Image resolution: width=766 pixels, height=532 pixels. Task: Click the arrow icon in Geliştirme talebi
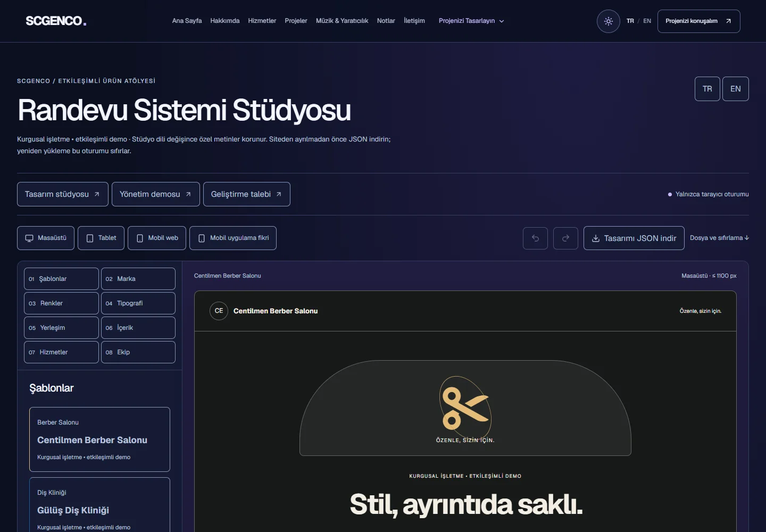(279, 194)
